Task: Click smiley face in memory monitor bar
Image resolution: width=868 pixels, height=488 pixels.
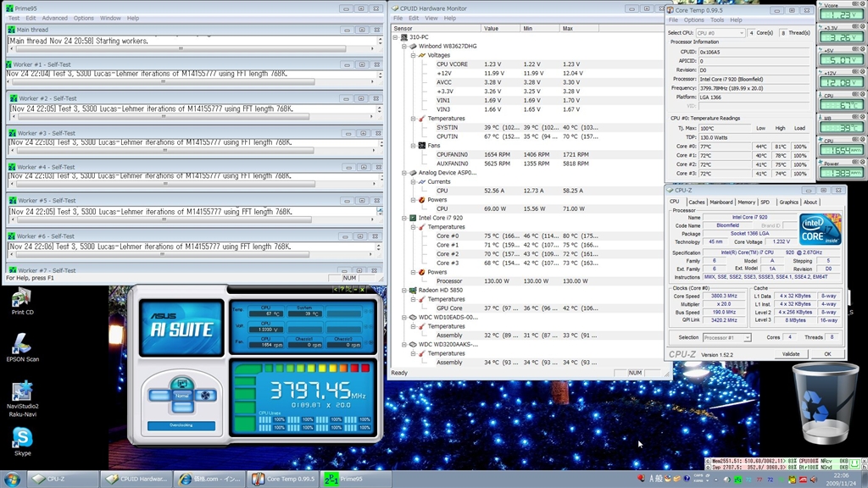Action: [x=855, y=463]
